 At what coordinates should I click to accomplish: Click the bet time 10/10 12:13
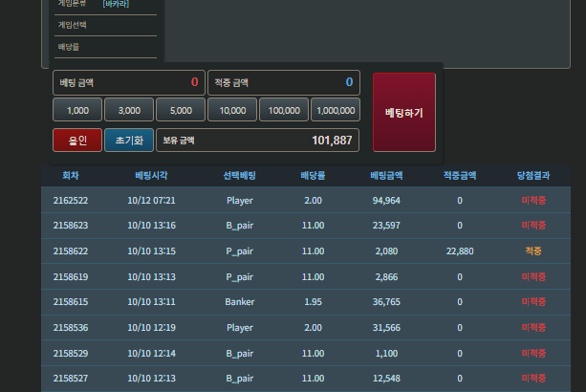click(x=151, y=379)
